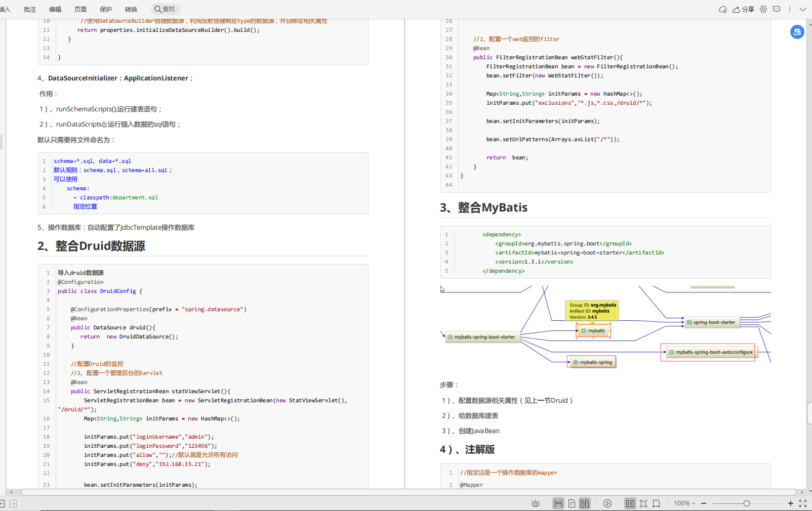Screen dimensions: 812x511
Task: Start slideshow with the play icon
Action: click(607, 503)
